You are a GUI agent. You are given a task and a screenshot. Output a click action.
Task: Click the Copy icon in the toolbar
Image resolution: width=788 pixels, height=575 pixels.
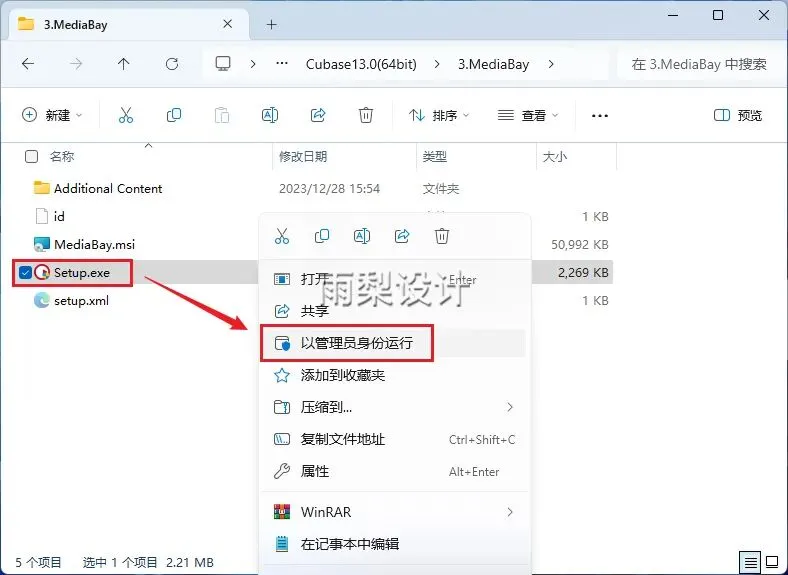174,115
